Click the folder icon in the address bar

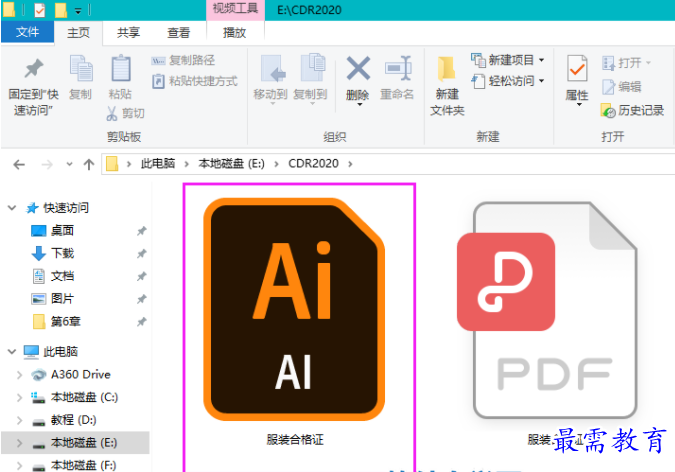(112, 164)
